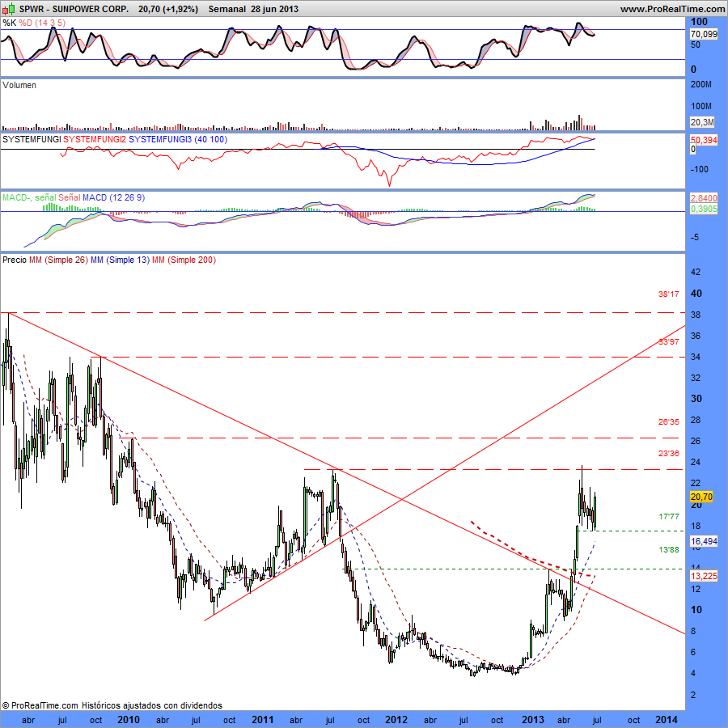Click the SPWR - SUNPOWER CORP. title
The image size is (728, 728).
coord(74,9)
